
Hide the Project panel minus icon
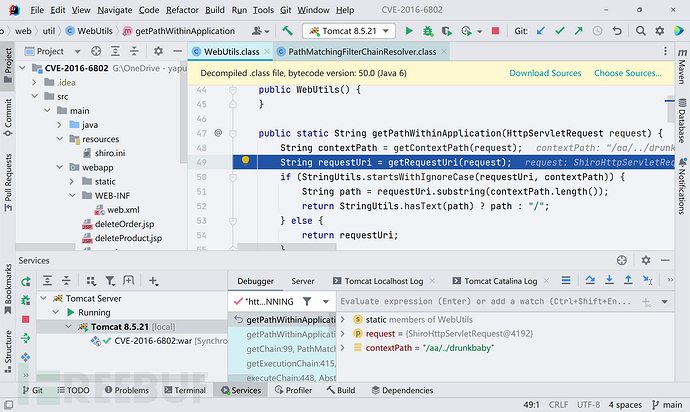pyautogui.click(x=177, y=52)
